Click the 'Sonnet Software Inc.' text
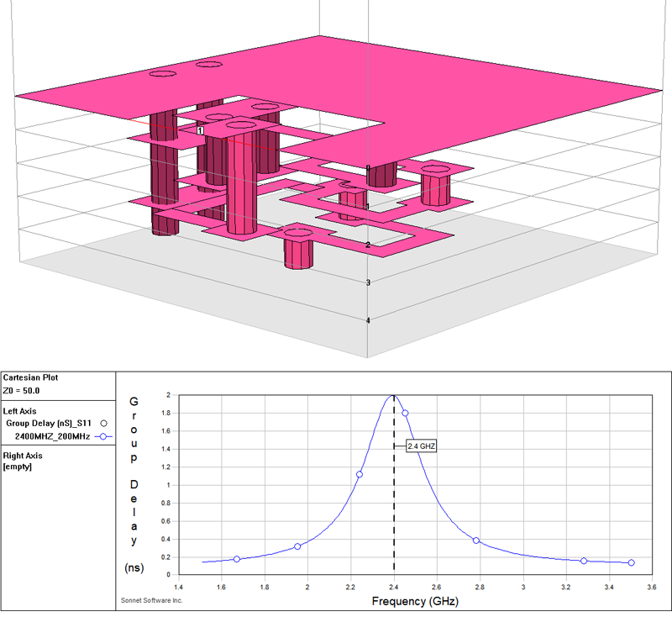 152,600
